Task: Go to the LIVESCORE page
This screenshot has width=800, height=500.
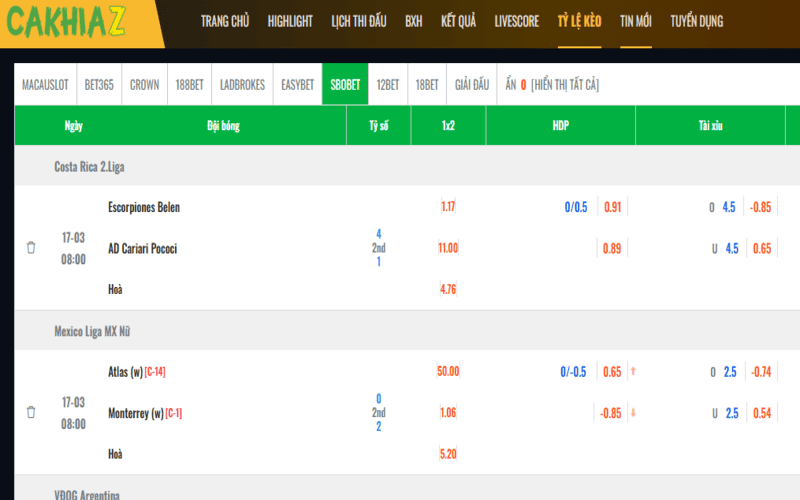Action: (518, 21)
